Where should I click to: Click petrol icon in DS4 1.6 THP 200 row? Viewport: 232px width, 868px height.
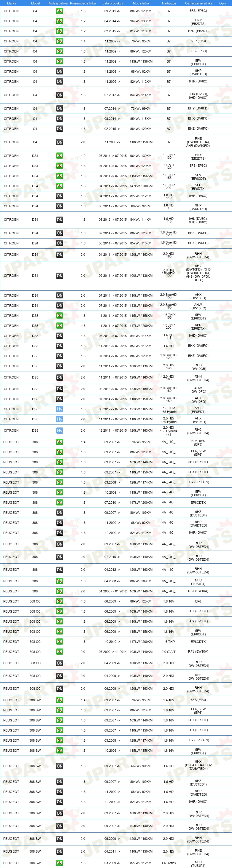click(60, 186)
